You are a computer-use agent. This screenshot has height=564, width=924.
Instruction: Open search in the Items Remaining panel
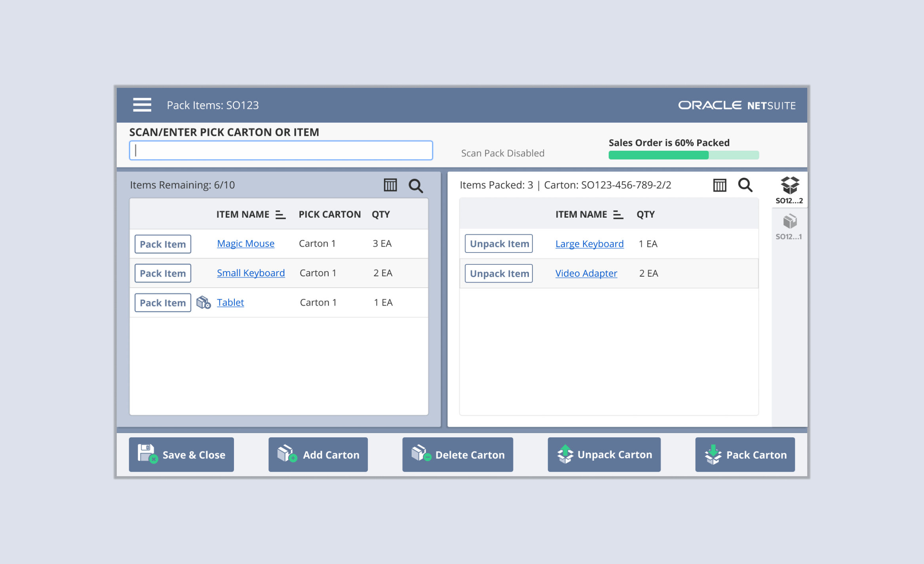(416, 185)
